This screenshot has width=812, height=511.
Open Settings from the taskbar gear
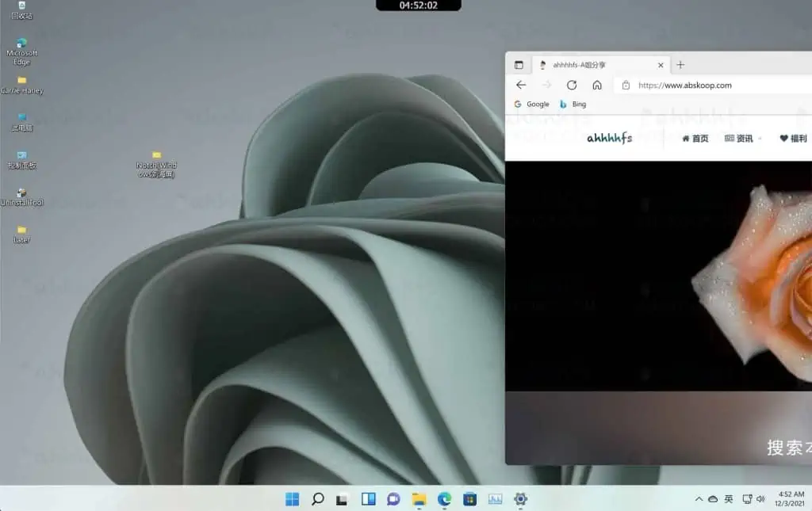pyautogui.click(x=519, y=499)
